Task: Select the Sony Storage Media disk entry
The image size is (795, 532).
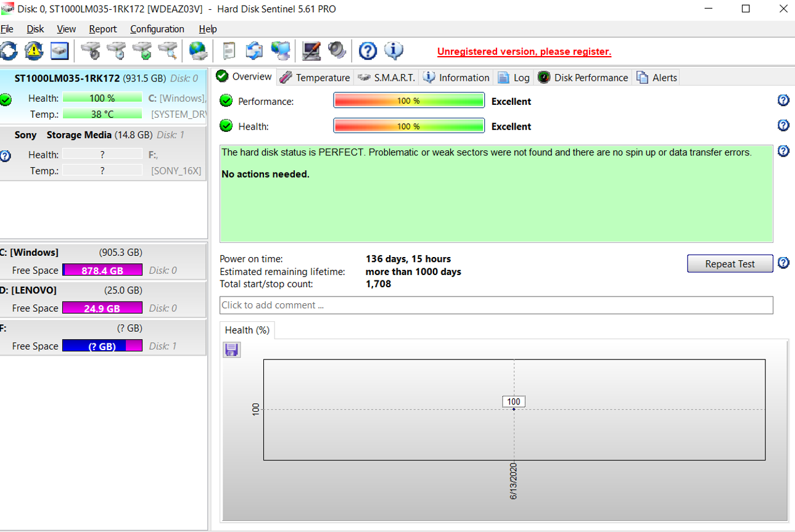Action: point(104,153)
